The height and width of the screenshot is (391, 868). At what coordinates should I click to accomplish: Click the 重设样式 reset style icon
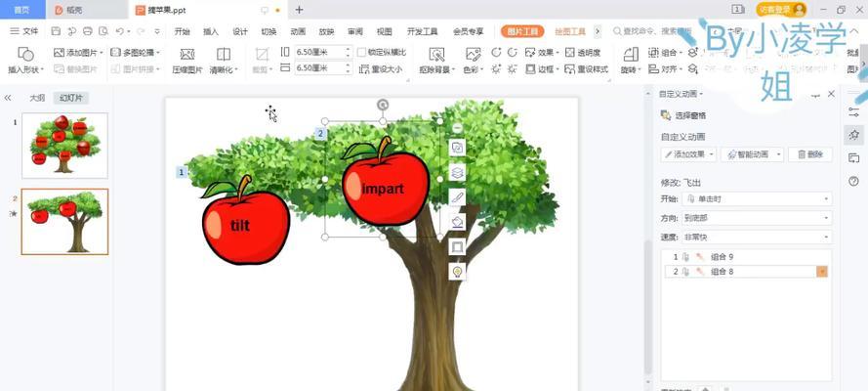click(x=569, y=69)
